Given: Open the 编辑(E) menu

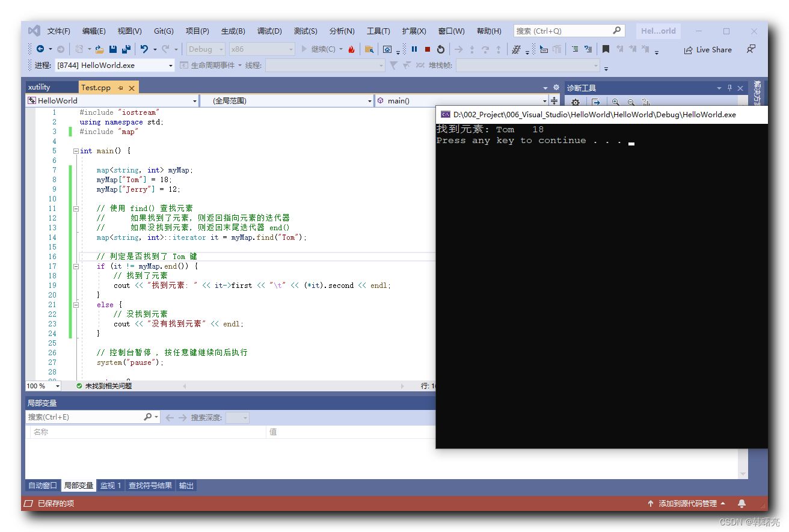Looking at the screenshot, I should pyautogui.click(x=94, y=31).
